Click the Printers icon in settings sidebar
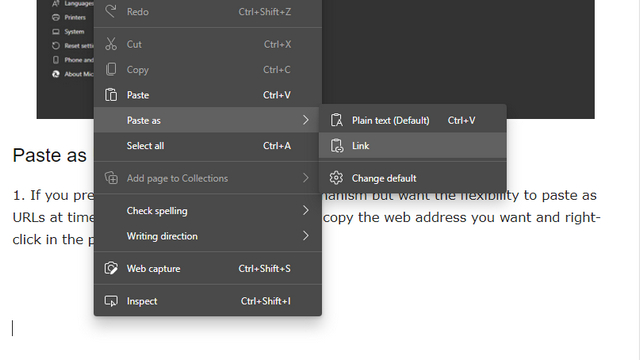 coord(56,17)
